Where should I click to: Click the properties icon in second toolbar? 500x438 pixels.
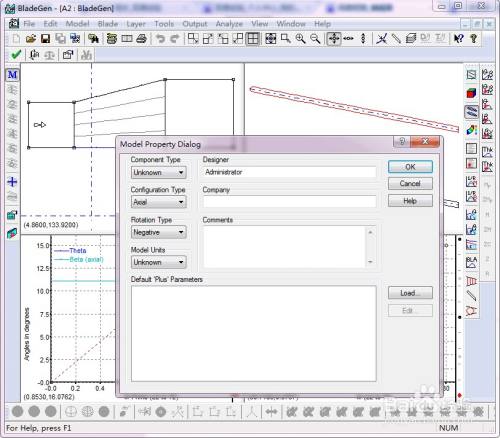pos(68,54)
